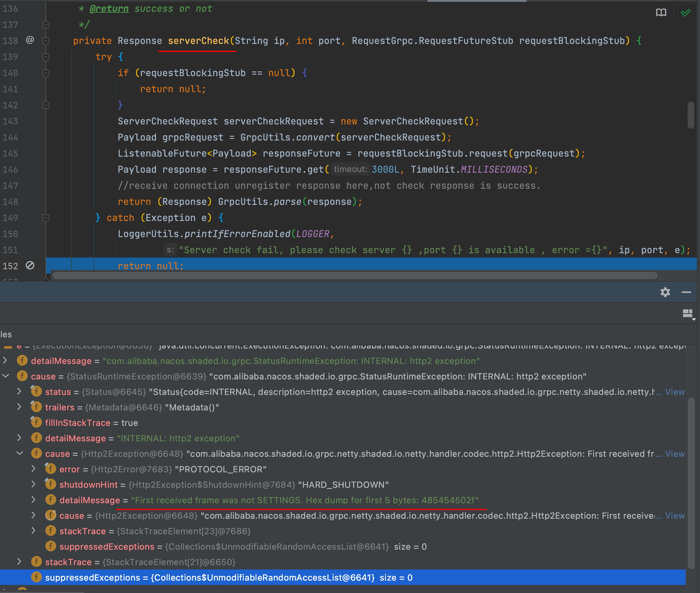Click field icon of error PROTOCOL_ERROR row
This screenshot has width=700, height=593.
50,469
